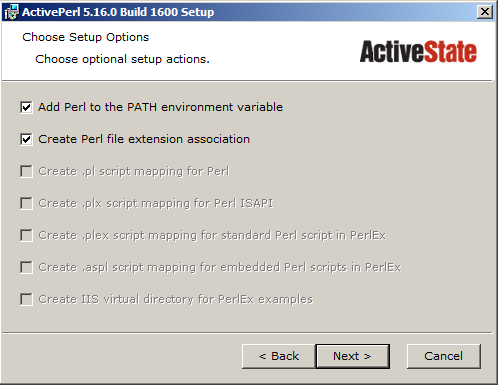Click the installer icon in the title bar

(x=11, y=12)
